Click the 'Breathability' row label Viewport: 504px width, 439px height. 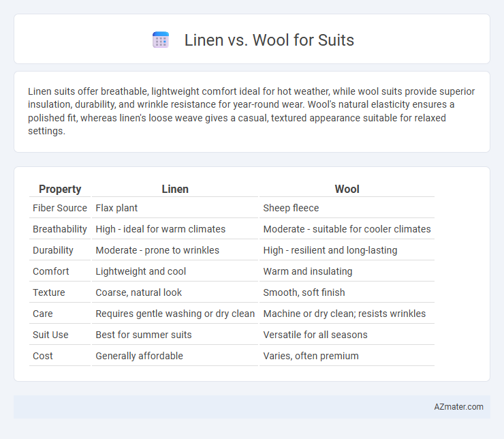pyautogui.click(x=60, y=229)
